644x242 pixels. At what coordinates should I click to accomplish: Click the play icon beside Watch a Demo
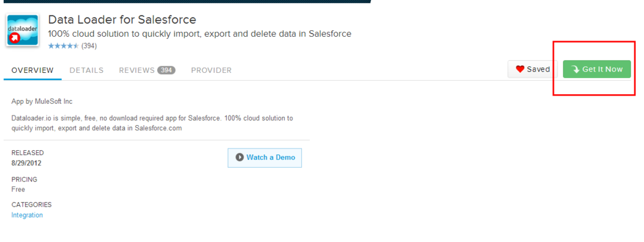point(240,157)
